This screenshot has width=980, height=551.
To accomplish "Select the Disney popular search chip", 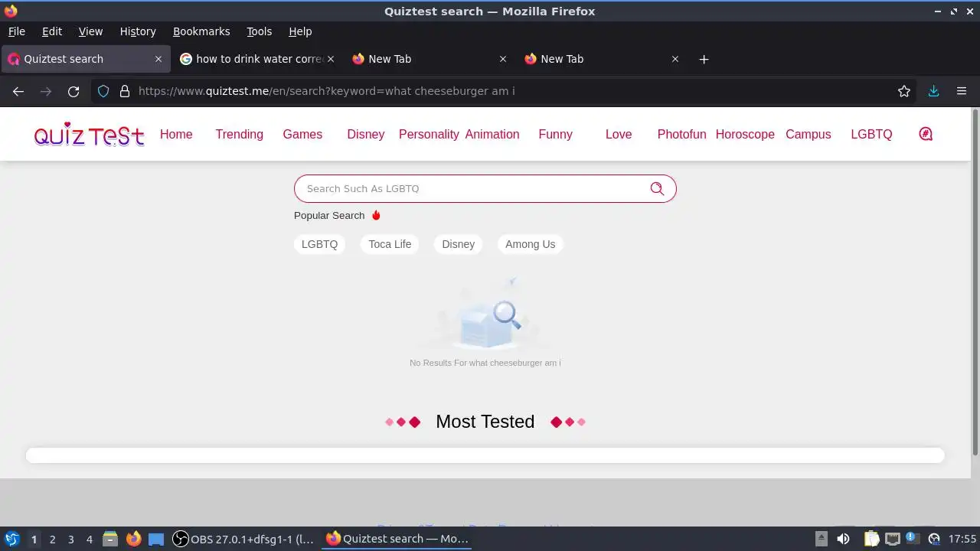I will pyautogui.click(x=459, y=244).
